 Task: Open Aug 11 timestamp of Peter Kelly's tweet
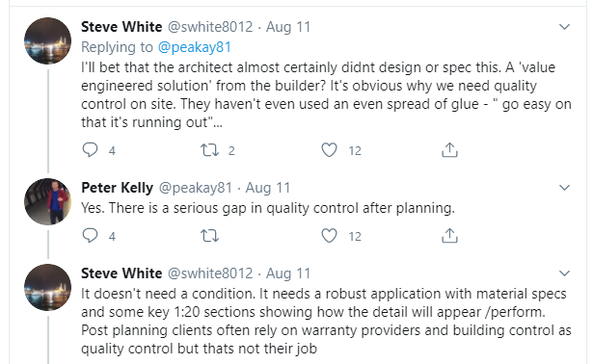pos(268,188)
